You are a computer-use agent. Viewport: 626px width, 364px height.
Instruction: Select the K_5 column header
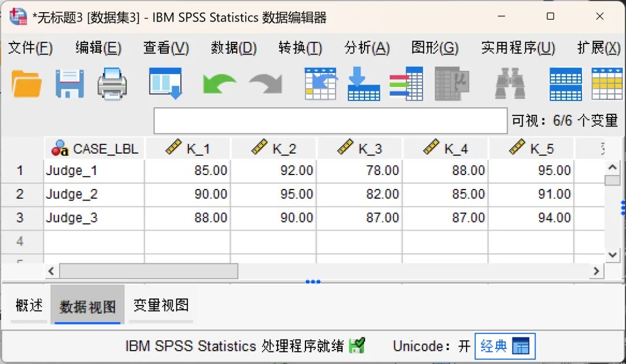click(x=532, y=148)
